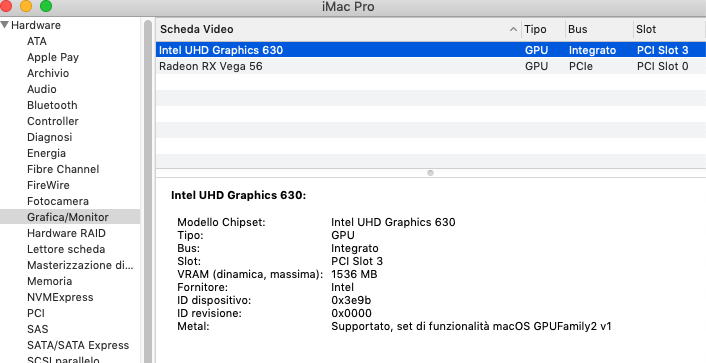
Task: Click the yellow minimize window button
Action: click(x=26, y=6)
